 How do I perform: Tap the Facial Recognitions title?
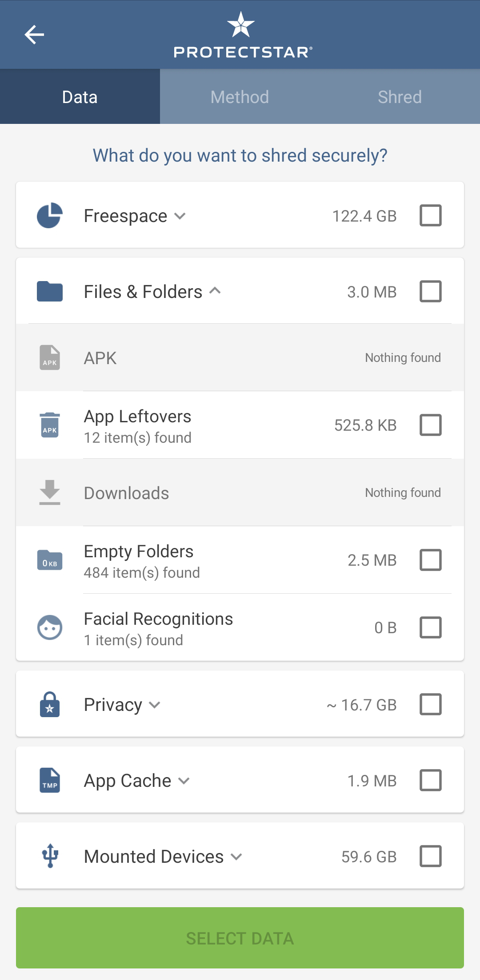coord(159,619)
